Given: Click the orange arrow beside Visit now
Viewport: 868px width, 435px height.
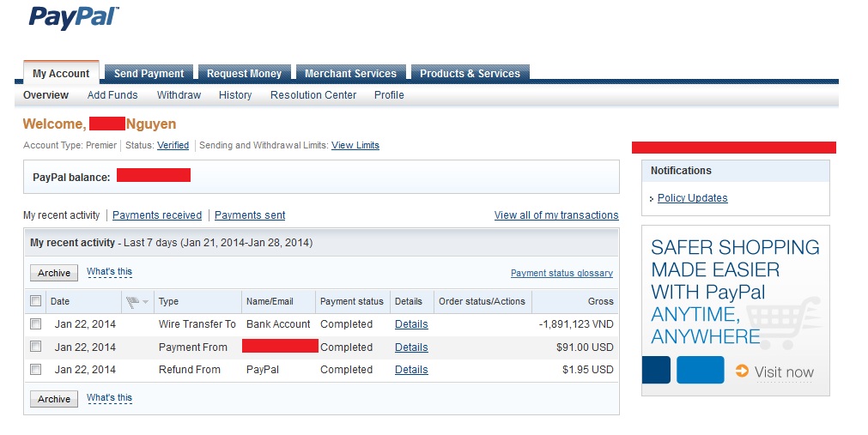Looking at the screenshot, I should click(742, 371).
